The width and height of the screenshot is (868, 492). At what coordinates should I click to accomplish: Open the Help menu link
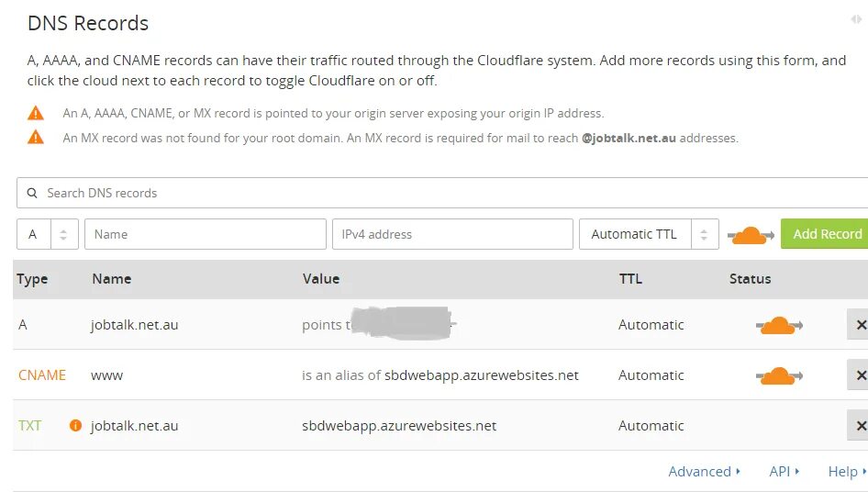point(847,472)
